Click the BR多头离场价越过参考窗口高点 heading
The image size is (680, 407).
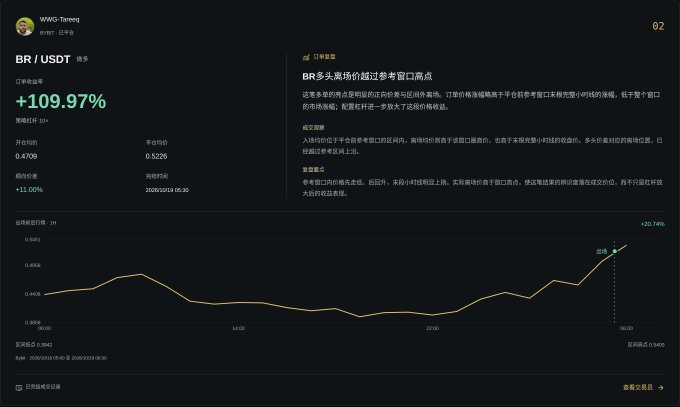367,76
